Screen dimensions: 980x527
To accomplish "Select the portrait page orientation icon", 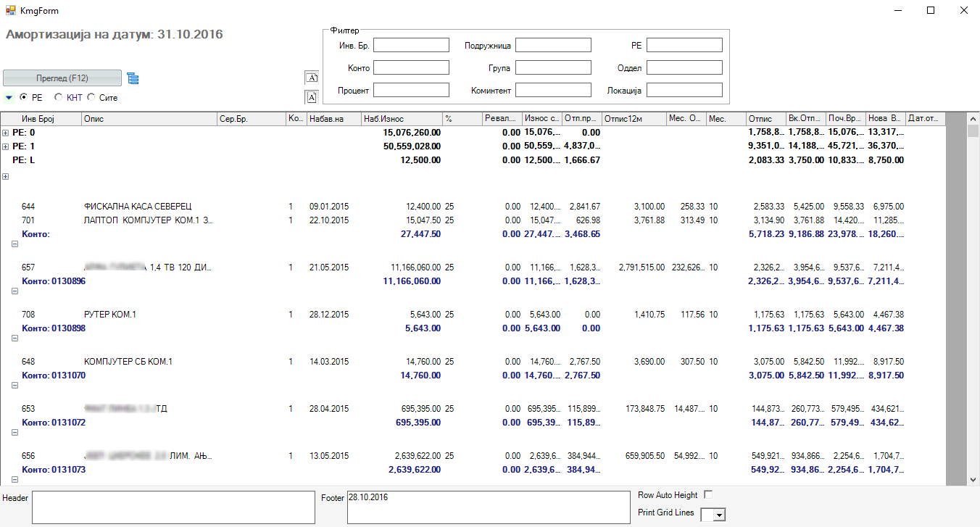I will pos(312,96).
